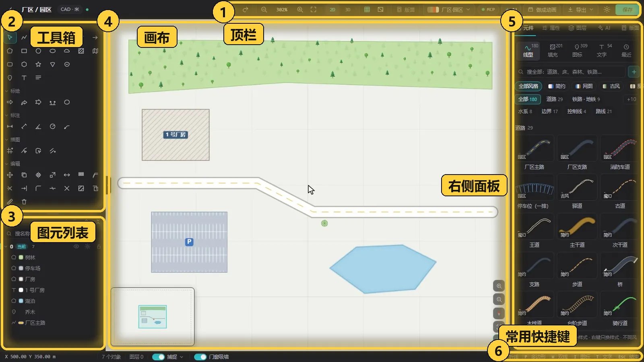Collapse the 标绘 tool group
The height and width of the screenshot is (362, 644).
(12, 91)
